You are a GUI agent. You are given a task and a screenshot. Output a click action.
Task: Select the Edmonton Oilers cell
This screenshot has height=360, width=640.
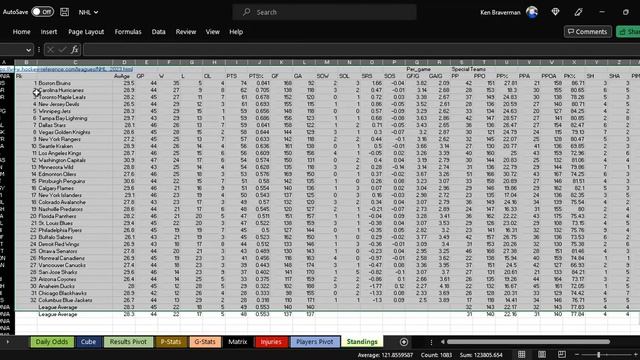pyautogui.click(x=75, y=174)
